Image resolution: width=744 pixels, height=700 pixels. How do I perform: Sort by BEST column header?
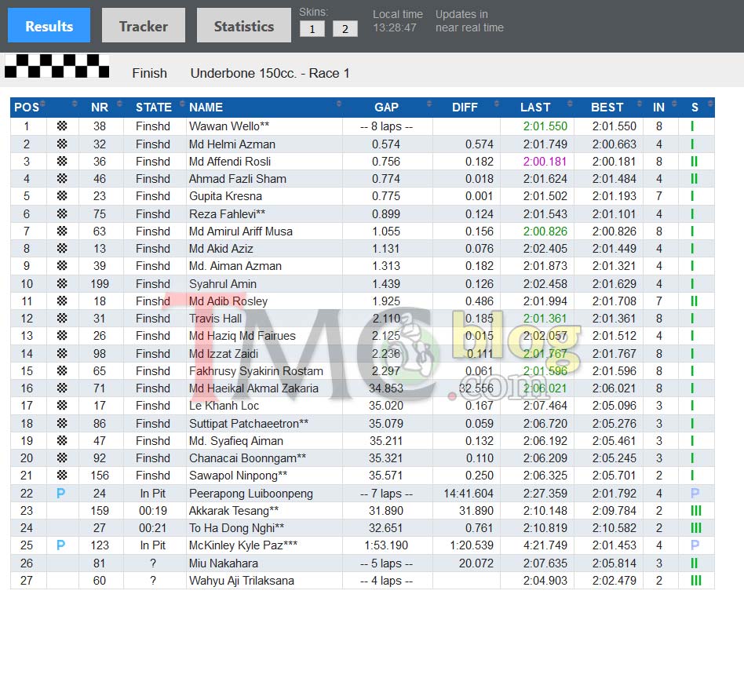click(607, 108)
